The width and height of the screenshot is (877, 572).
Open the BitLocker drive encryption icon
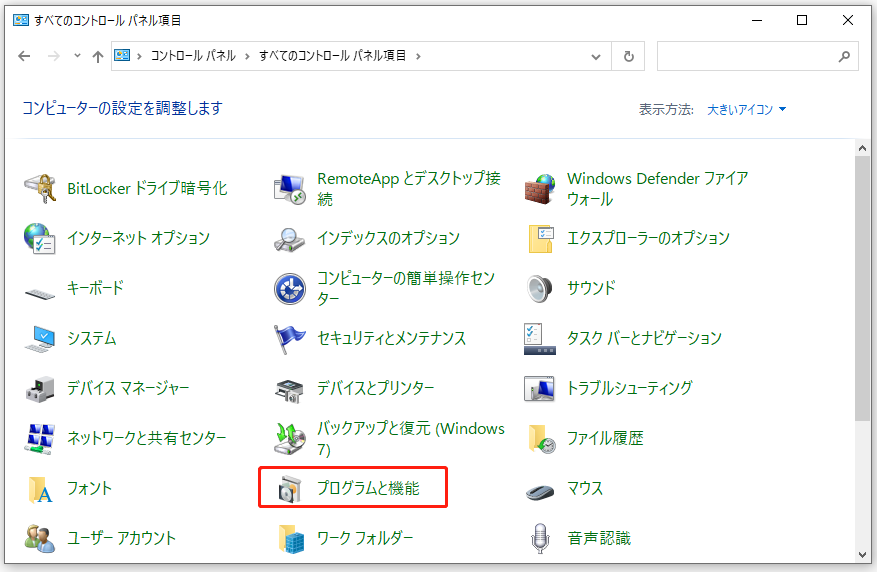[x=40, y=188]
